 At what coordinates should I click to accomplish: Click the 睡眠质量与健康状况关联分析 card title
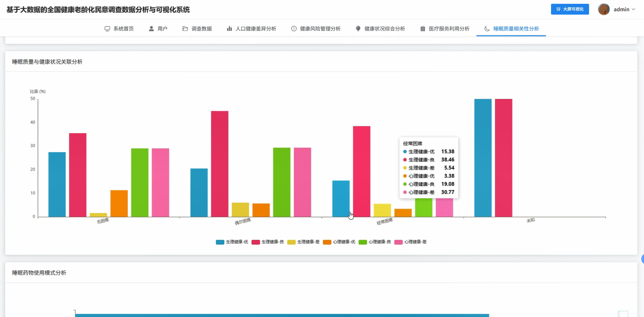pyautogui.click(x=47, y=62)
